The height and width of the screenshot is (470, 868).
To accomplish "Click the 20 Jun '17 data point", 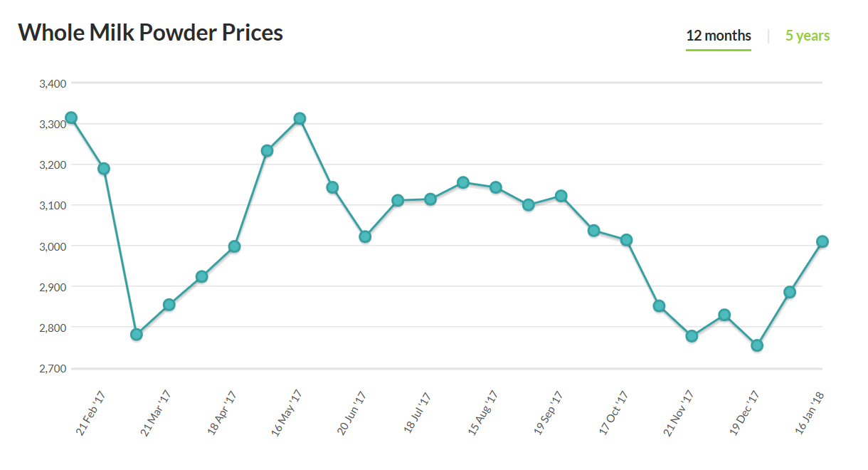I will (365, 236).
